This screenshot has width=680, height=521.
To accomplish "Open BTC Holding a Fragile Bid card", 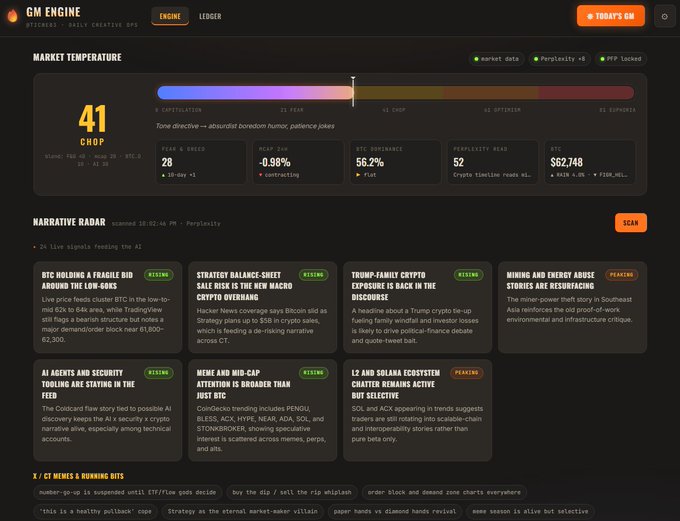I will click(x=108, y=307).
